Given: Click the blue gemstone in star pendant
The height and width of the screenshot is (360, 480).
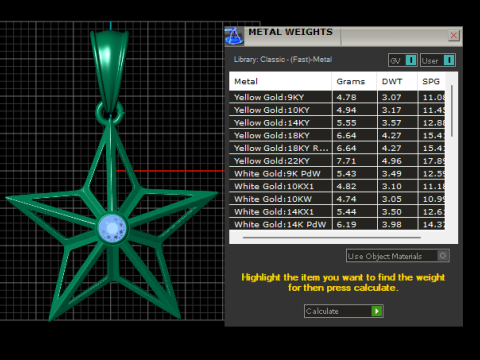Looking at the screenshot, I should [x=112, y=228].
